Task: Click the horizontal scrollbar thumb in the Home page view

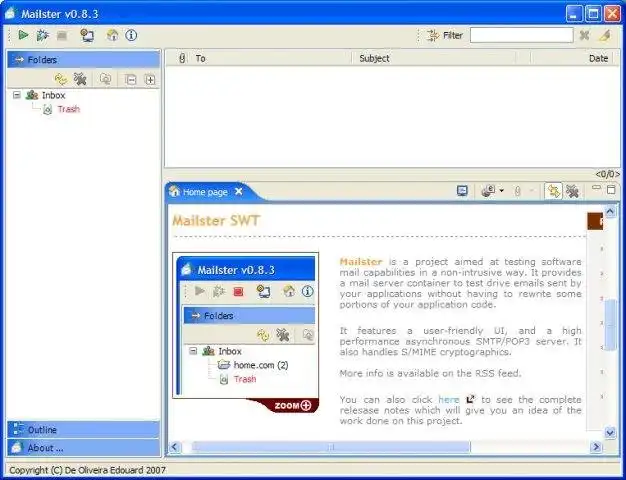Action: (x=331, y=447)
